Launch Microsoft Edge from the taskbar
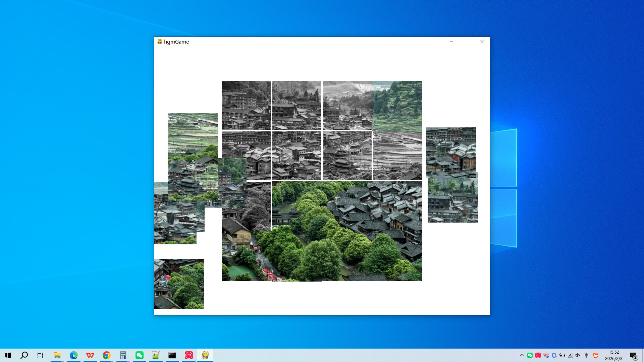This screenshot has width=644, height=362. (73, 355)
